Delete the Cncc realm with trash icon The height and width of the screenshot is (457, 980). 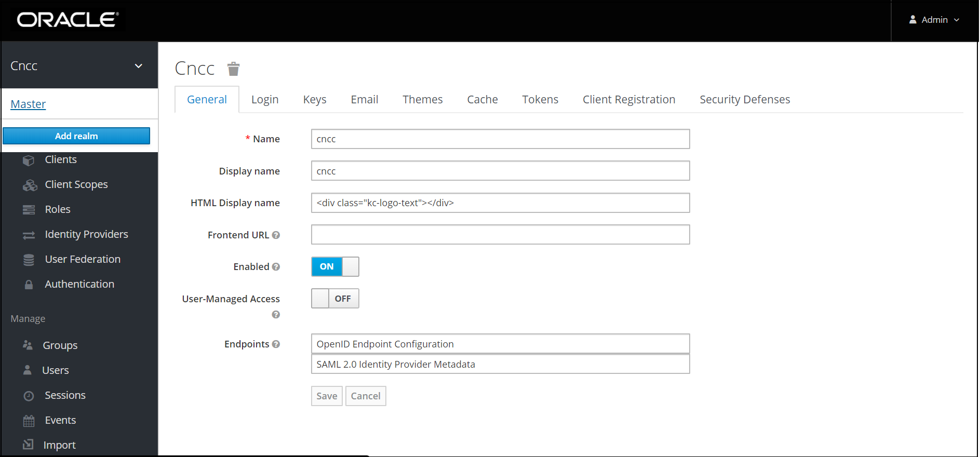[234, 69]
